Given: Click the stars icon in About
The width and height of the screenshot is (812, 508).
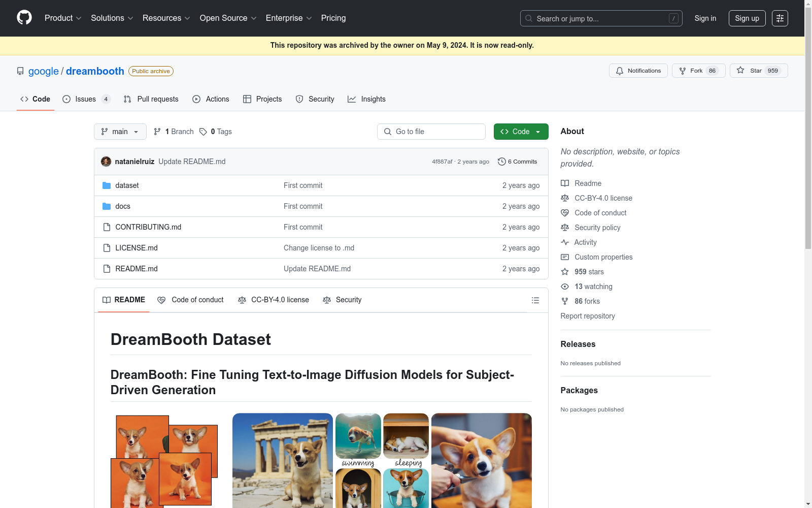Looking at the screenshot, I should pos(565,272).
